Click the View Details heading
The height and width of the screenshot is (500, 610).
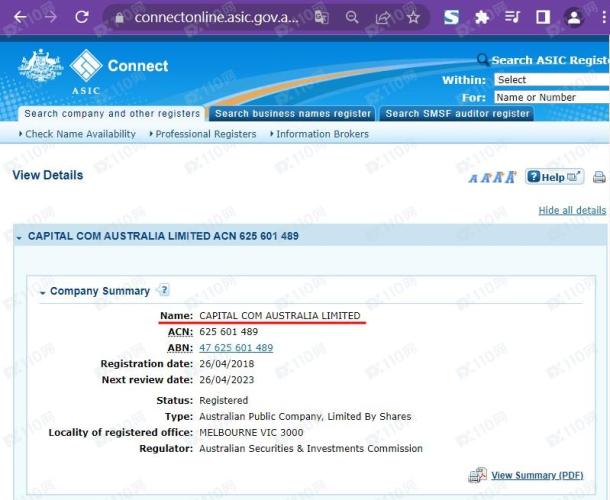coord(47,175)
